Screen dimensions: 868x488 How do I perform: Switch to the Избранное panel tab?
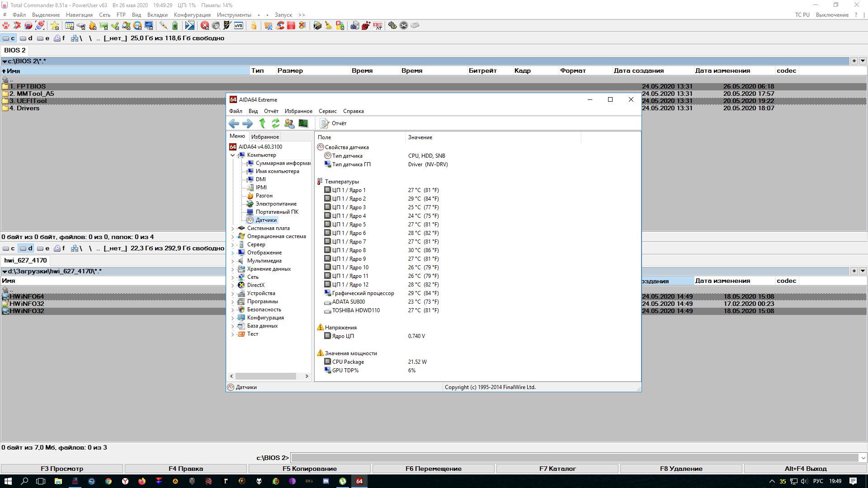coord(265,136)
